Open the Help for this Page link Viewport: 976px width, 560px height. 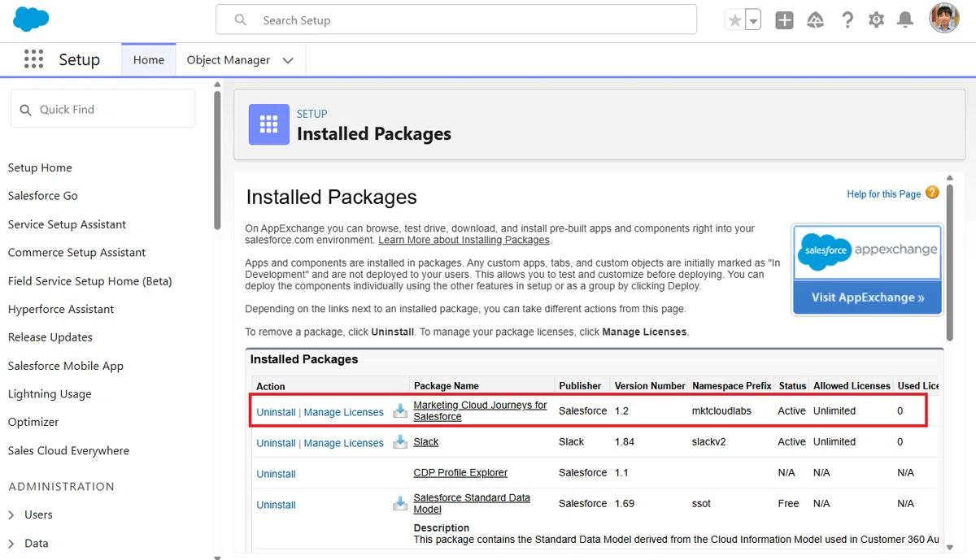click(883, 194)
